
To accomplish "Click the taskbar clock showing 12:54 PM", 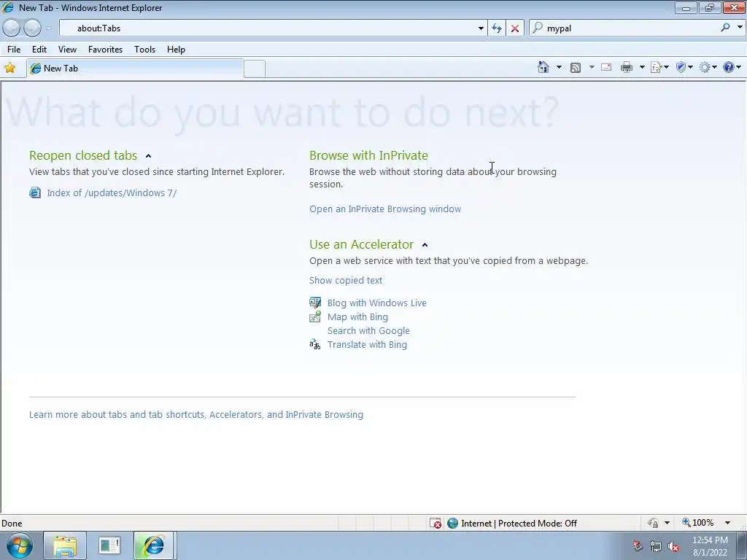I will click(x=710, y=546).
